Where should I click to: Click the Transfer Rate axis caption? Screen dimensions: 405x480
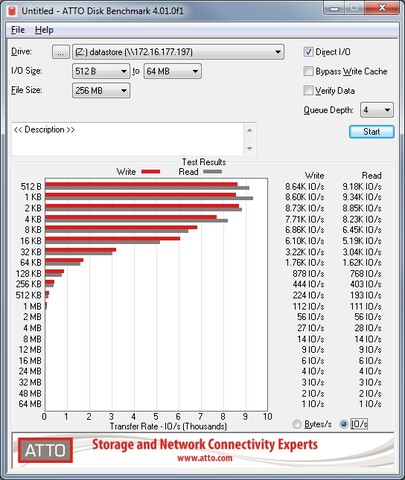pyautogui.click(x=168, y=426)
